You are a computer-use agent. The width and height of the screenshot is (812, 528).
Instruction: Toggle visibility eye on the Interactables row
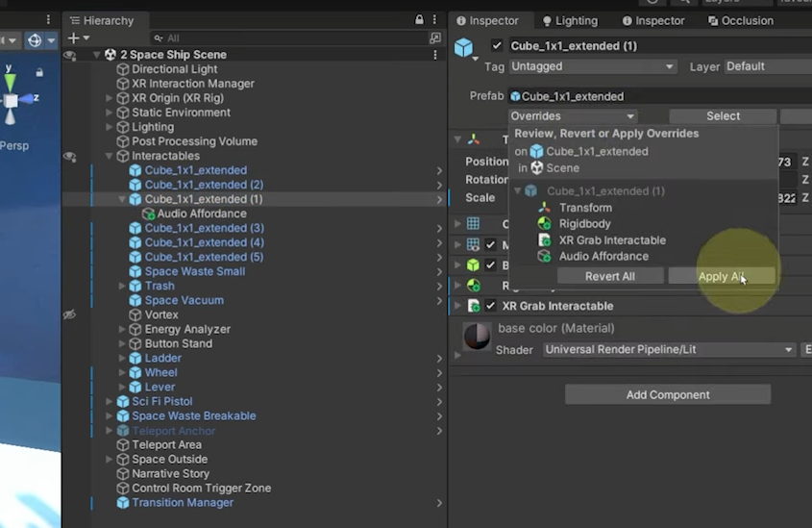(69, 156)
